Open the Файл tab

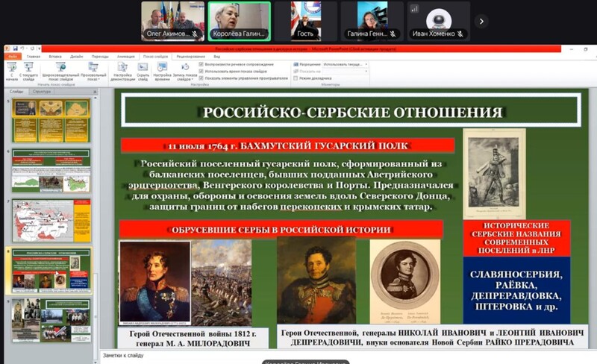13,57
